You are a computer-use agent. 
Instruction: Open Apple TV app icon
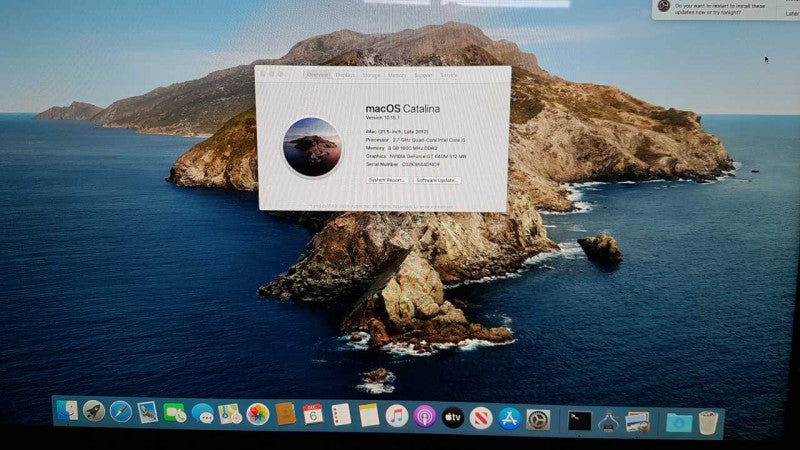(453, 417)
